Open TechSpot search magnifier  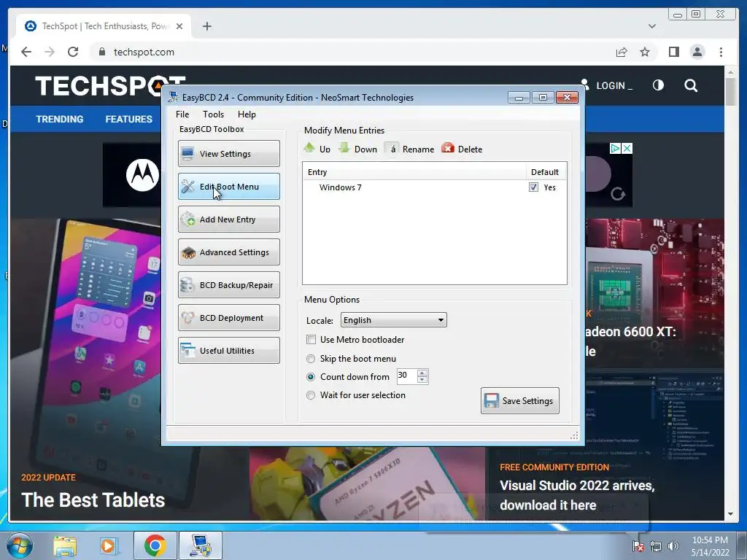click(691, 85)
